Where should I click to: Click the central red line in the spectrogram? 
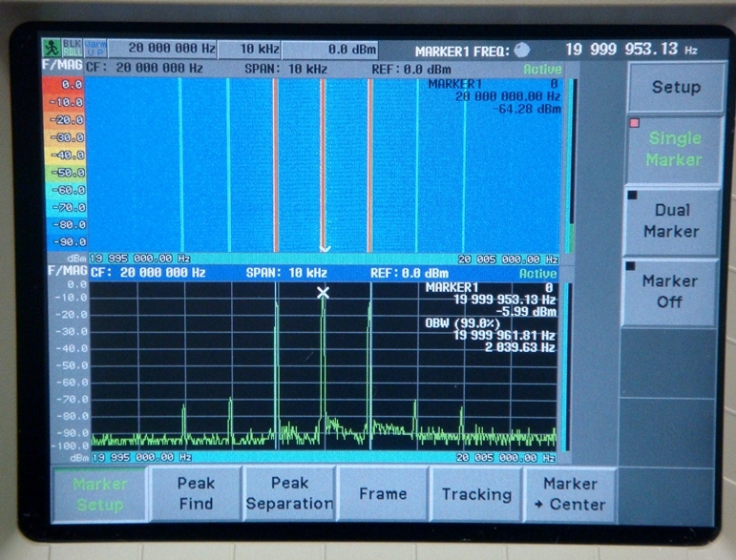pos(323,165)
